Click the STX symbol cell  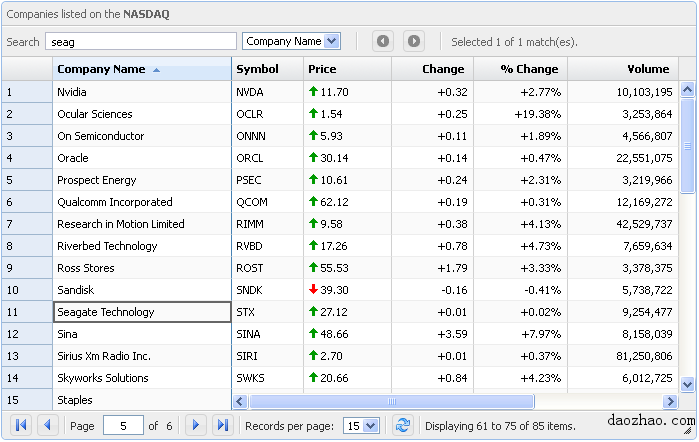[267, 312]
